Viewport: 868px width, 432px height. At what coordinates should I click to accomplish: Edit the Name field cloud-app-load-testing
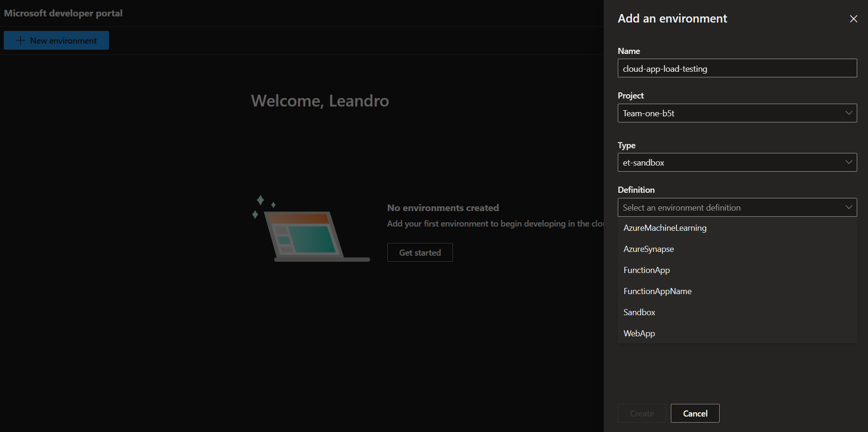tap(737, 68)
